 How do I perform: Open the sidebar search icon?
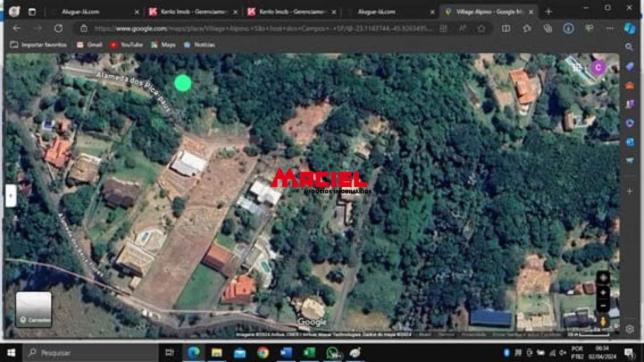629,47
